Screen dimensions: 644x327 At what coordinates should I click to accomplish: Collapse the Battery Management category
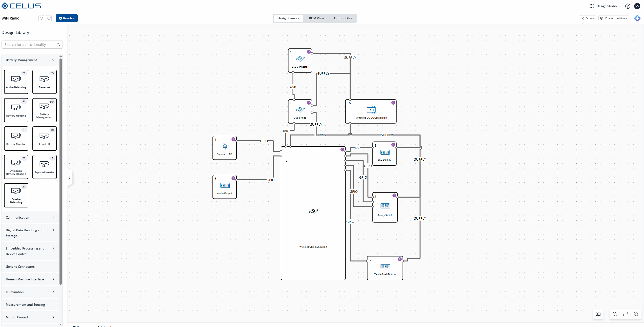[x=53, y=60]
